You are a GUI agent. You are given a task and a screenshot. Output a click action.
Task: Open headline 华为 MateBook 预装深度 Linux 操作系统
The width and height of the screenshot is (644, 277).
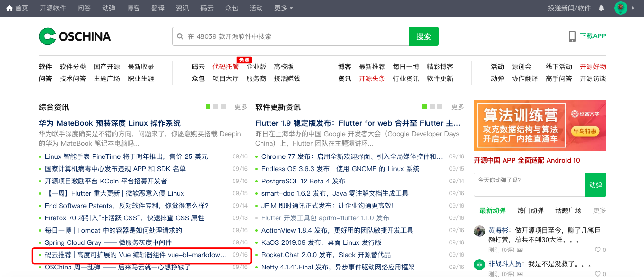pos(110,123)
